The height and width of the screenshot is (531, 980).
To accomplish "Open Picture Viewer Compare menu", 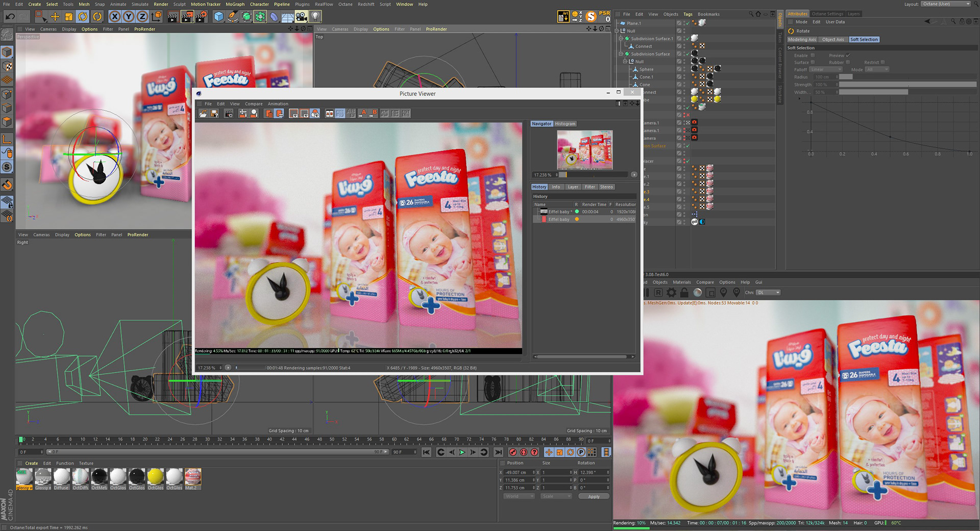I will [254, 104].
